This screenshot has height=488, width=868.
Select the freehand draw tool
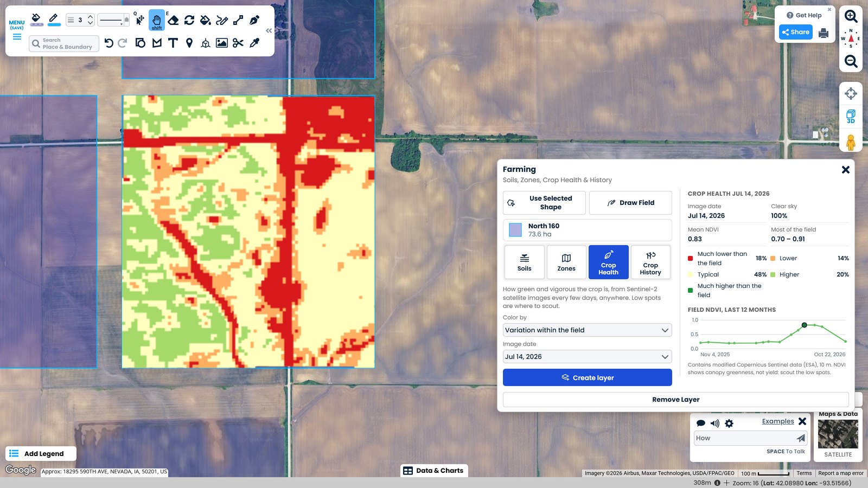[x=222, y=20]
